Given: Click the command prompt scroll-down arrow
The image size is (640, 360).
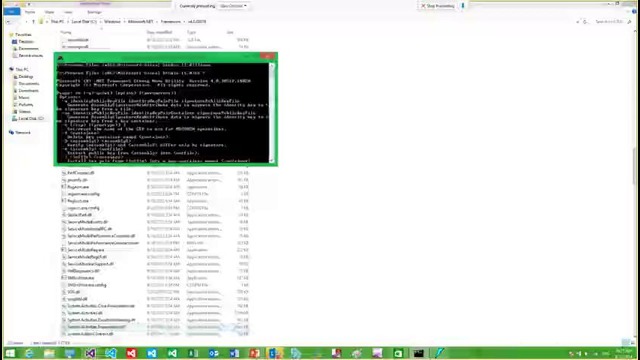Looking at the screenshot, I should [272, 160].
